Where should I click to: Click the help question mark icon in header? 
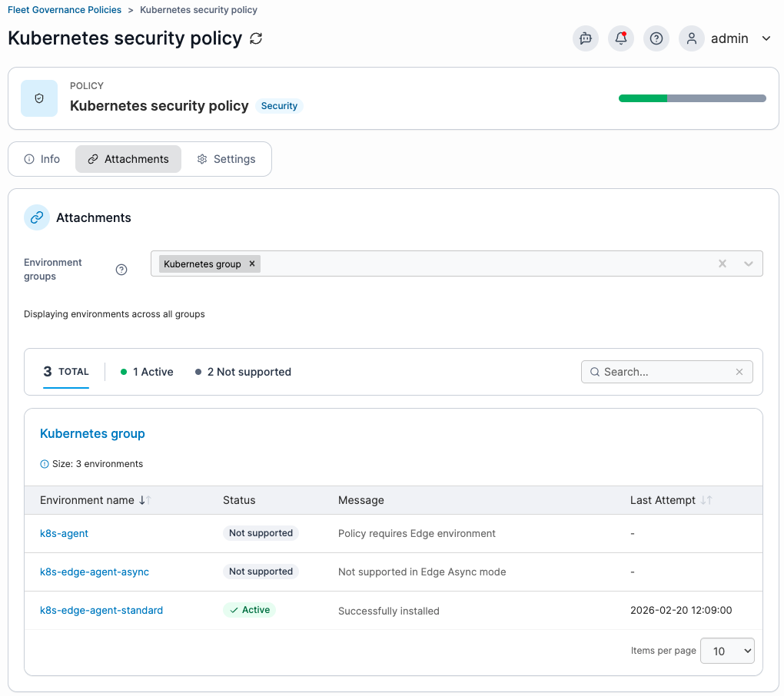(656, 38)
